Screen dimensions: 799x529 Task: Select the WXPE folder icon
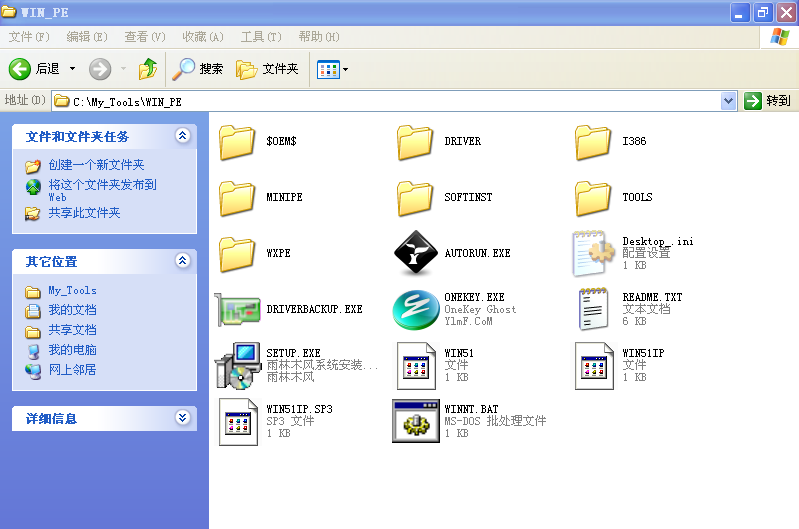(237, 254)
